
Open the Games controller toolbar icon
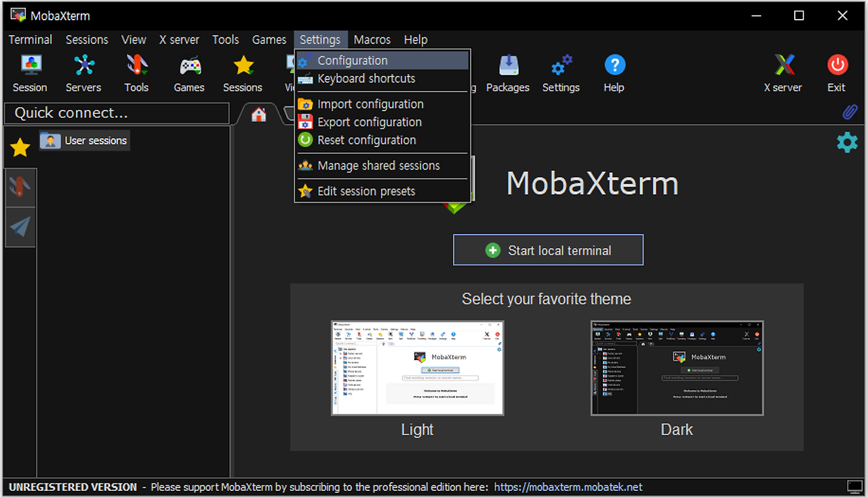tap(189, 73)
